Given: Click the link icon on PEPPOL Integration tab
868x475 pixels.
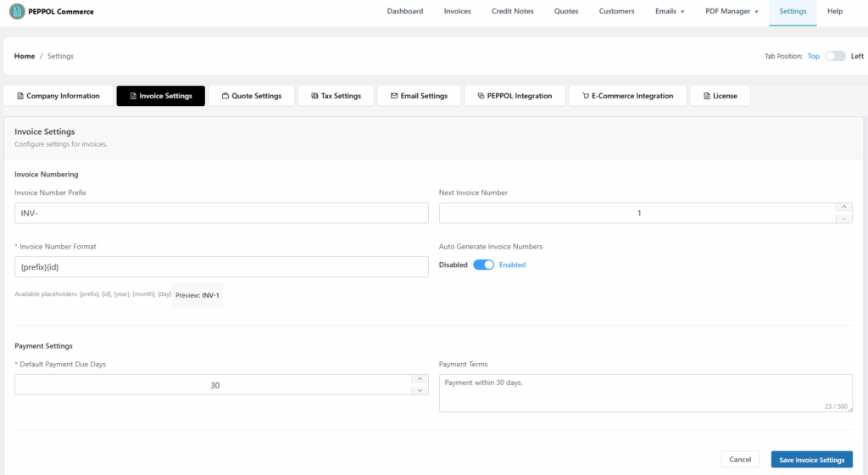Looking at the screenshot, I should pos(481,96).
